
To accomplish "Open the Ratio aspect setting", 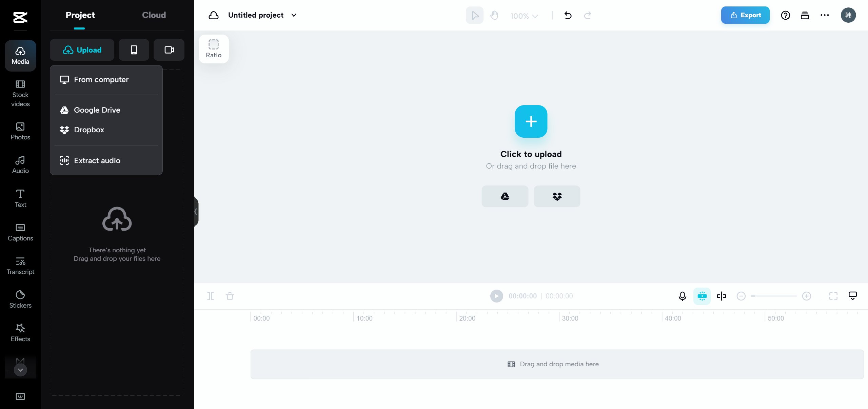I will point(214,49).
